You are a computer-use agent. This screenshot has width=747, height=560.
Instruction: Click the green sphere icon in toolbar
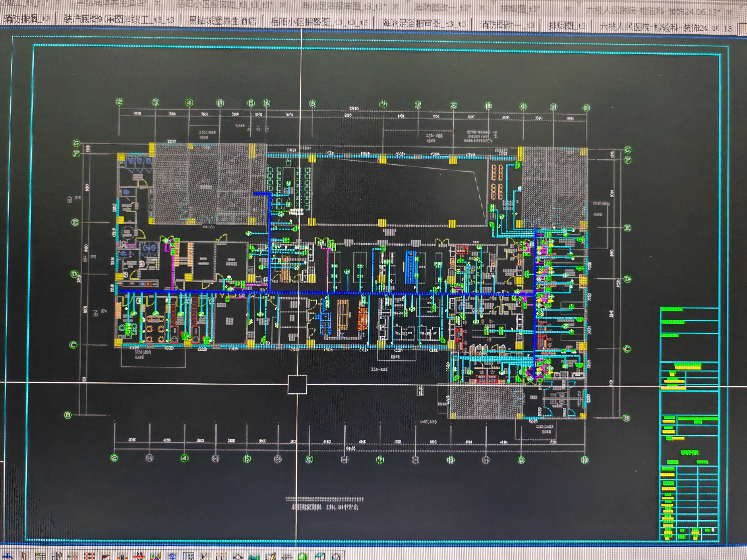302,557
